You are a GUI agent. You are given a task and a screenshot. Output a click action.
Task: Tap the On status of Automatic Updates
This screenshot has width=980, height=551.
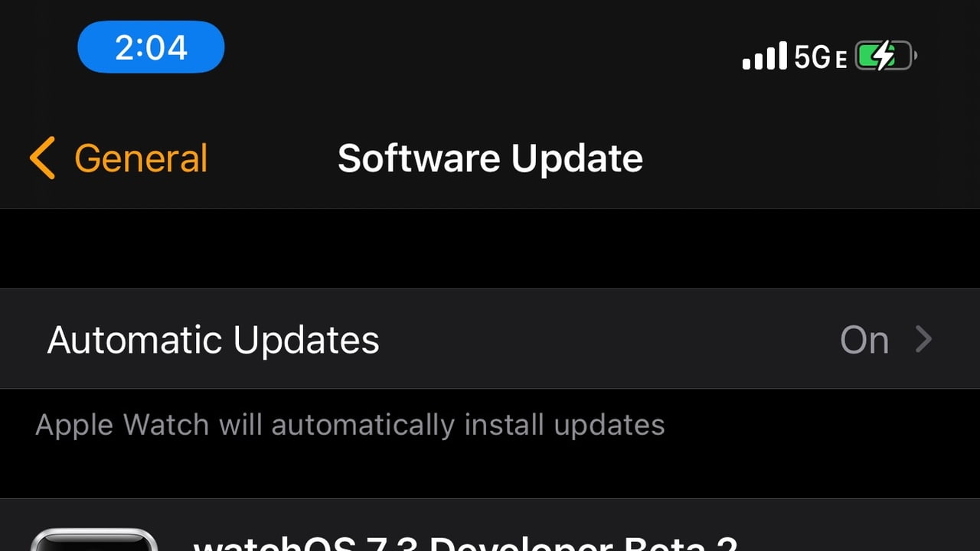point(864,340)
